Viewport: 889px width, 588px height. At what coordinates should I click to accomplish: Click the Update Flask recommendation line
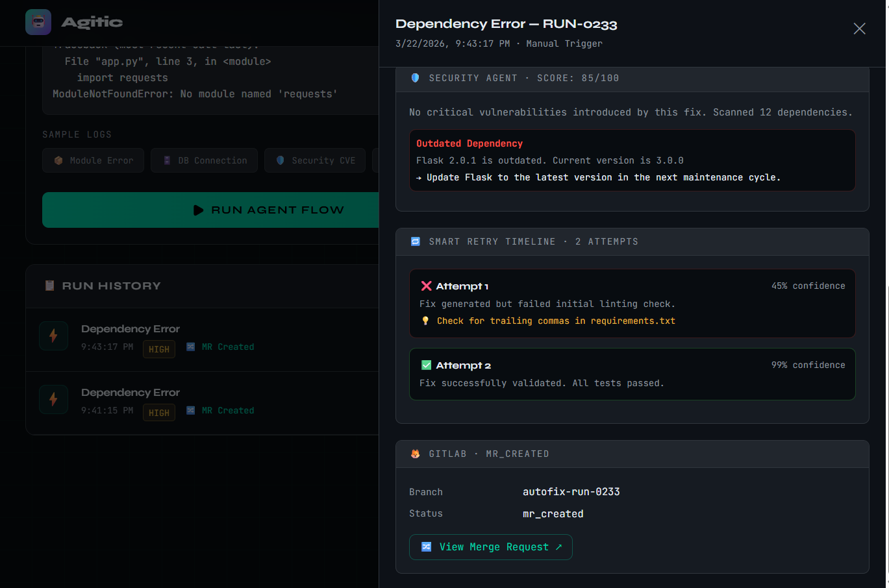(598, 177)
